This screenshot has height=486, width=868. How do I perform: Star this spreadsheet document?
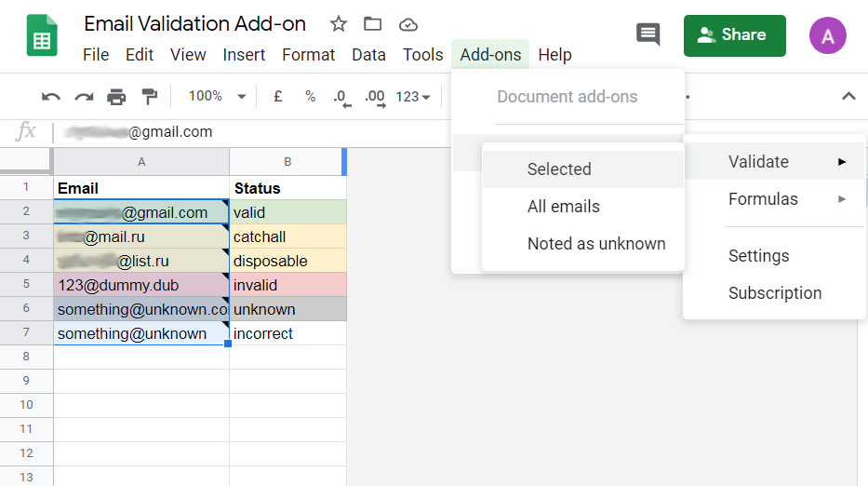pyautogui.click(x=339, y=24)
